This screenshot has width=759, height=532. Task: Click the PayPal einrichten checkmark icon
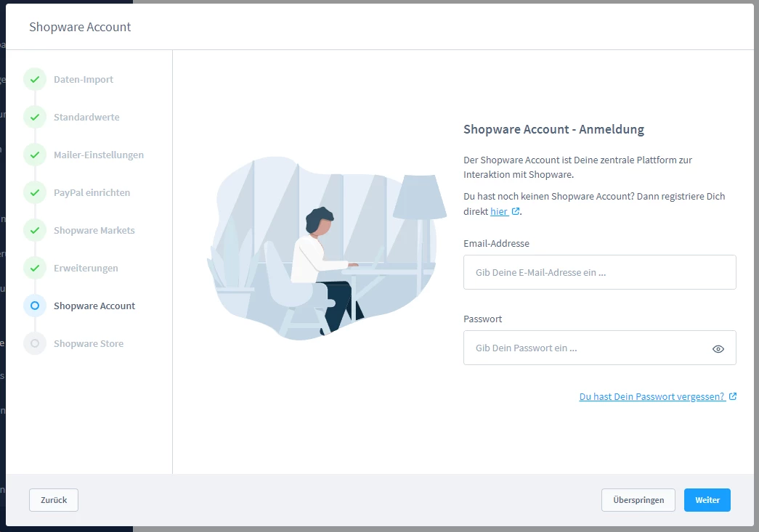pyautogui.click(x=35, y=193)
